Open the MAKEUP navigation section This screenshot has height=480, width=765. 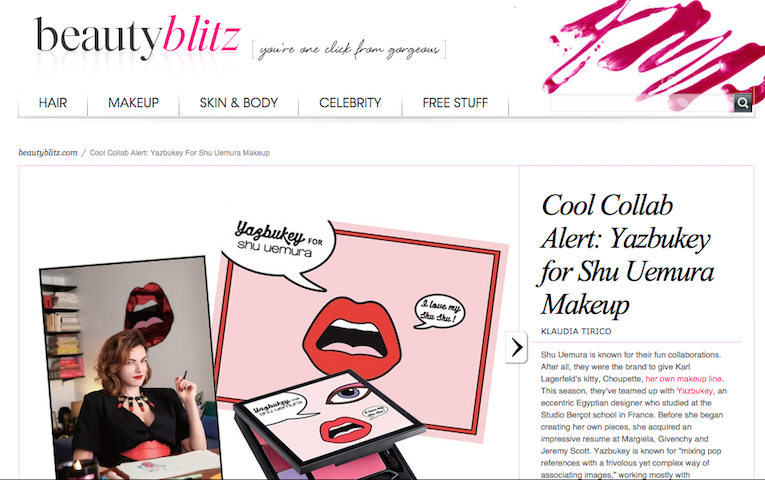[133, 103]
